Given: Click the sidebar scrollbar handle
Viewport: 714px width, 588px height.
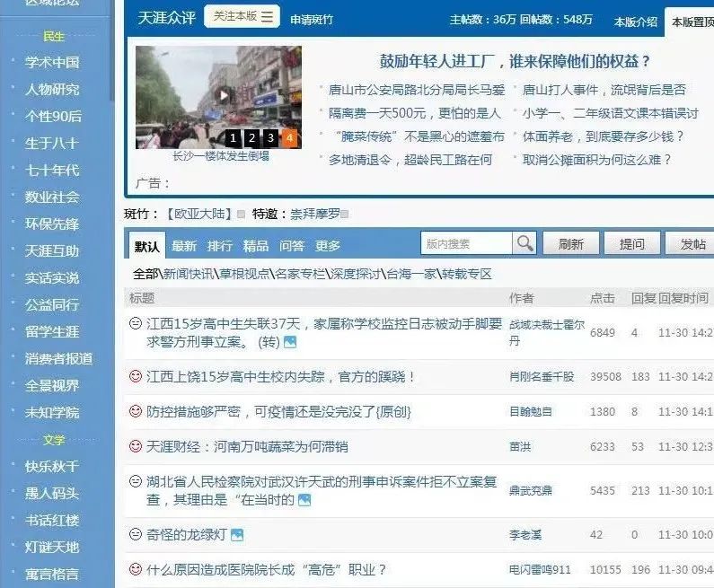Looking at the screenshot, I should click(111, 50).
